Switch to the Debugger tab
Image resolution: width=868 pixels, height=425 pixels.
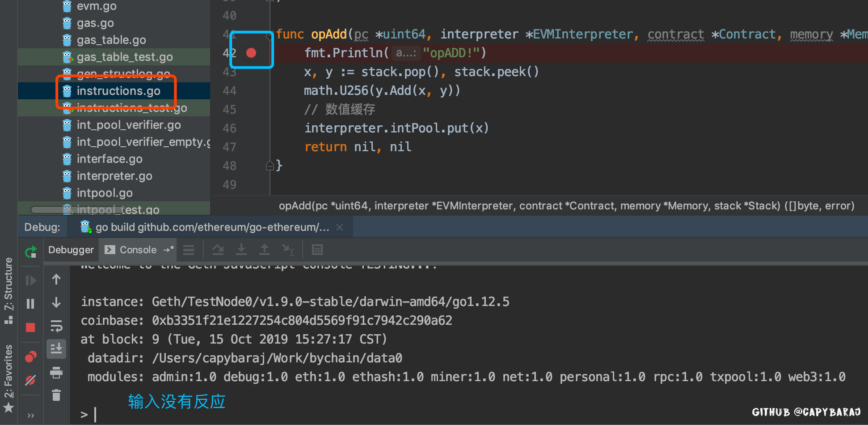click(x=71, y=250)
